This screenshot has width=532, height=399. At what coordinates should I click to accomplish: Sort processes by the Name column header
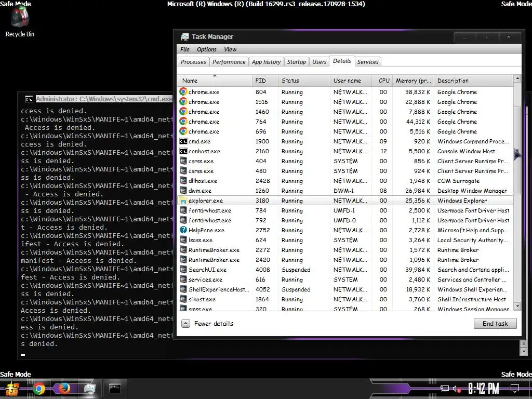[215, 81]
